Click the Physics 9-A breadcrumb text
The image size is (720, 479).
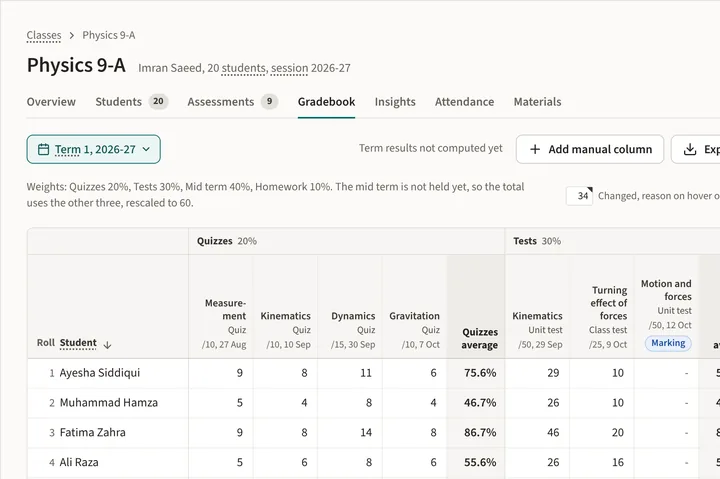[x=109, y=35]
